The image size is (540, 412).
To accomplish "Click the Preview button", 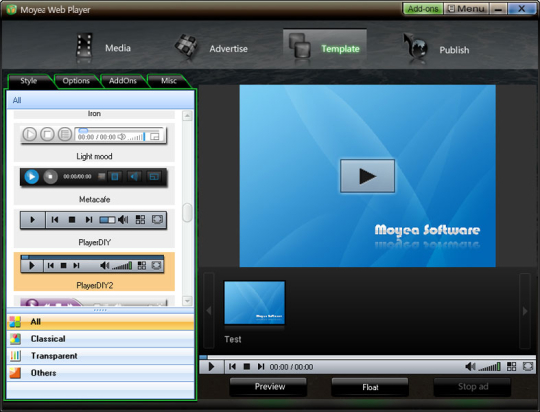I will pyautogui.click(x=270, y=387).
